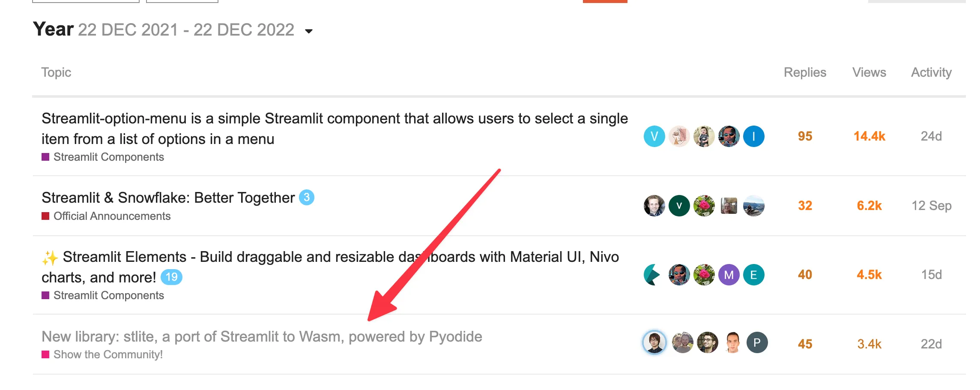Click the dark green V avatar on Snowflake topic
980x390 pixels.
(x=679, y=206)
